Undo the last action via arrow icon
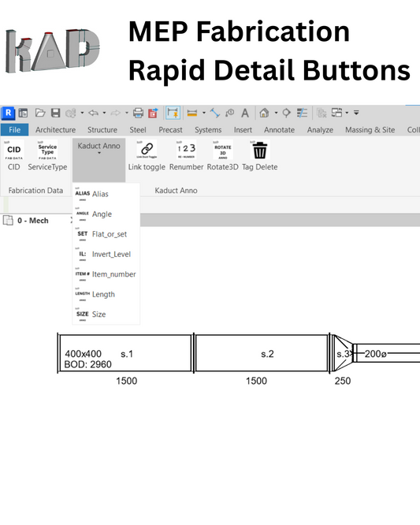 click(x=93, y=113)
